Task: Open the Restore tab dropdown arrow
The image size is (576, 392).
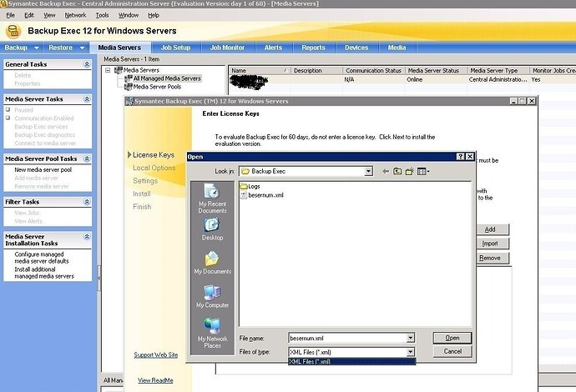Action: click(83, 48)
